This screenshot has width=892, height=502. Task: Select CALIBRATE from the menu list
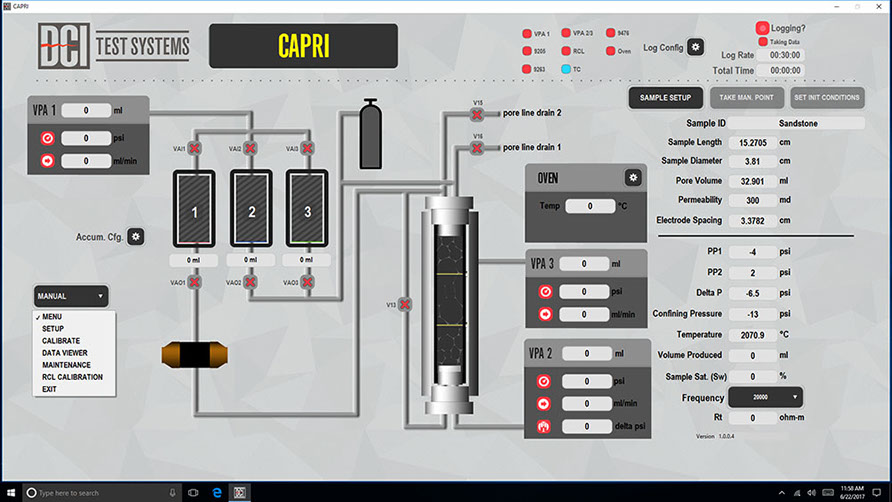tap(61, 341)
